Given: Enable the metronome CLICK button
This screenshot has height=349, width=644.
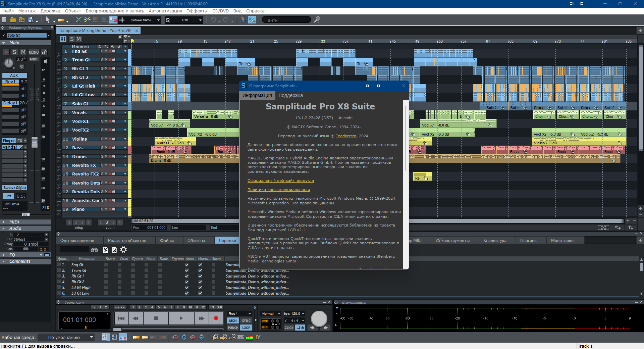Looking at the screenshot, I should (x=289, y=328).
